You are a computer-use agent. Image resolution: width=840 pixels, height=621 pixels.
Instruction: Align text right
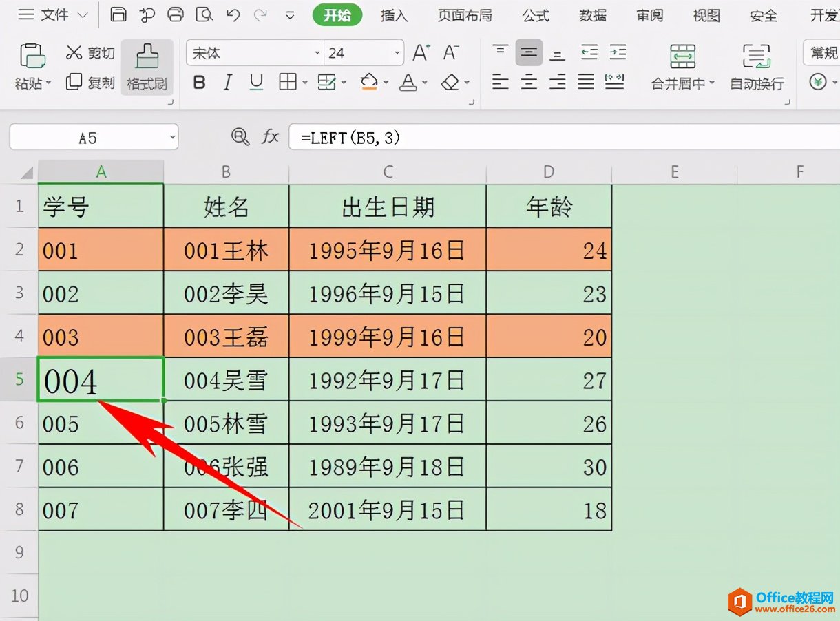click(x=558, y=83)
